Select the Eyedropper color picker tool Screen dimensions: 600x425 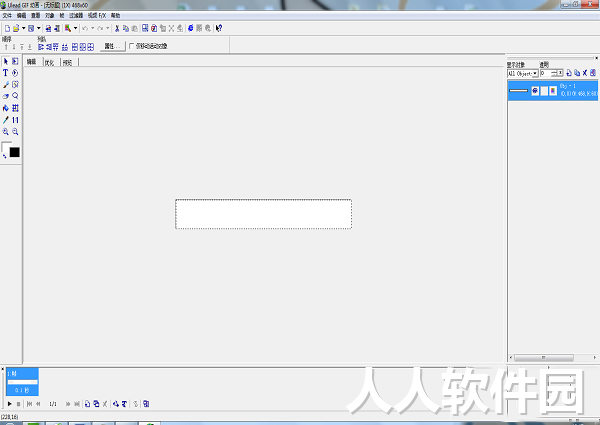point(6,120)
